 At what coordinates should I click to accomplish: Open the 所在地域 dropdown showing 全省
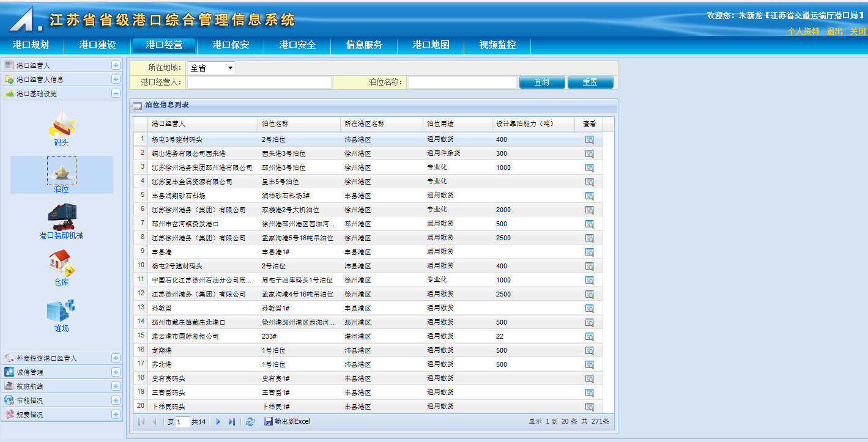coord(210,68)
